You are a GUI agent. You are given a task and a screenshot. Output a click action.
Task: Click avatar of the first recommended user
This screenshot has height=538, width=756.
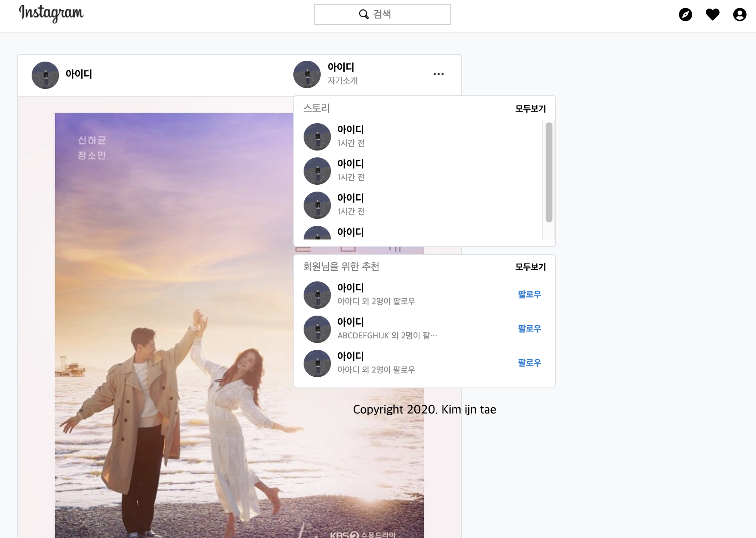317,295
